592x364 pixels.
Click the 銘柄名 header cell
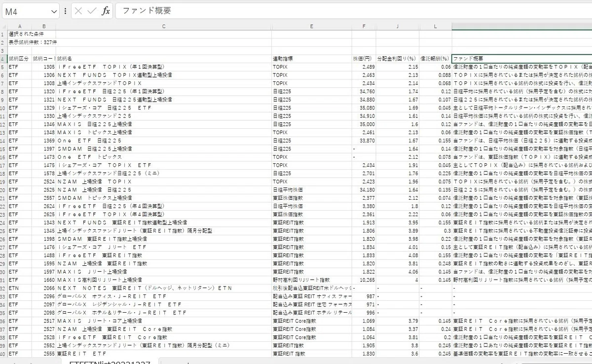(x=164, y=58)
